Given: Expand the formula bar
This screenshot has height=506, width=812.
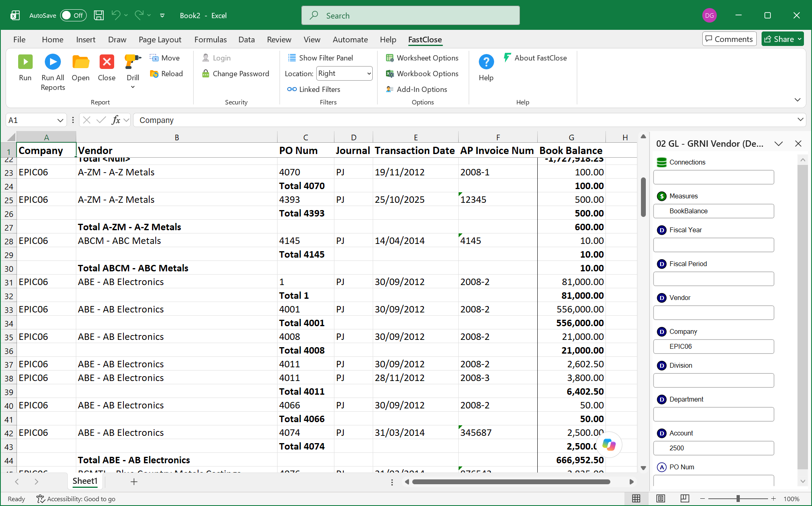Looking at the screenshot, I should coord(800,120).
